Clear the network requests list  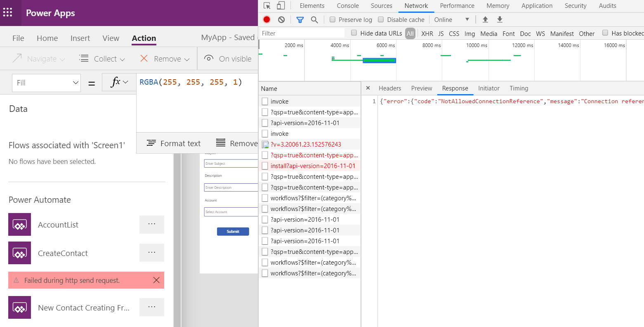click(281, 19)
